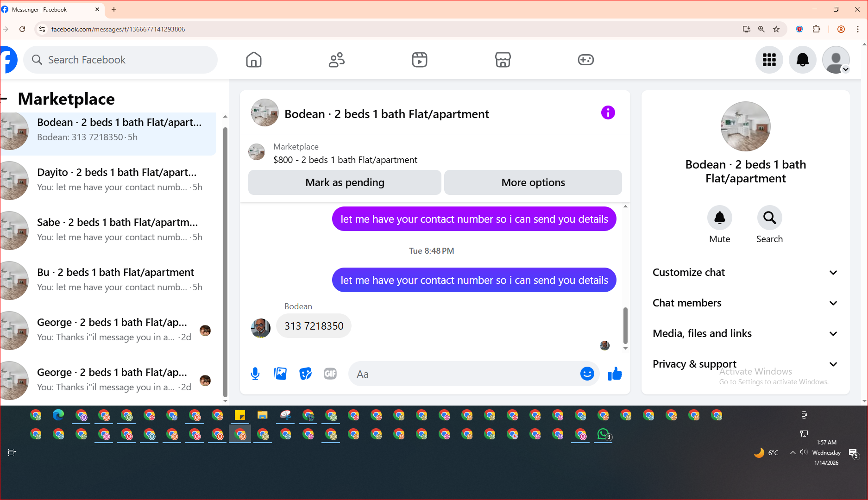The image size is (868, 500).
Task: Install app icon in address bar
Action: coord(746,29)
